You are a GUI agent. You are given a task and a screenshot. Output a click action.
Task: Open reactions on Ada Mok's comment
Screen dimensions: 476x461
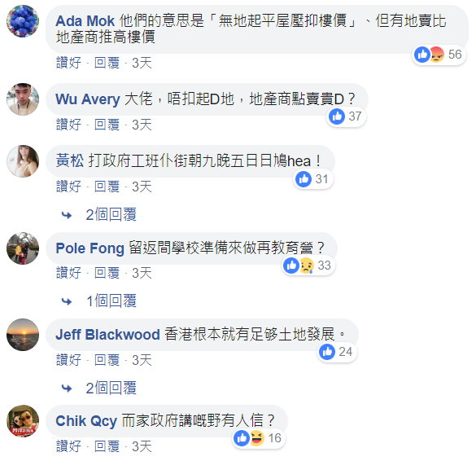(439, 55)
